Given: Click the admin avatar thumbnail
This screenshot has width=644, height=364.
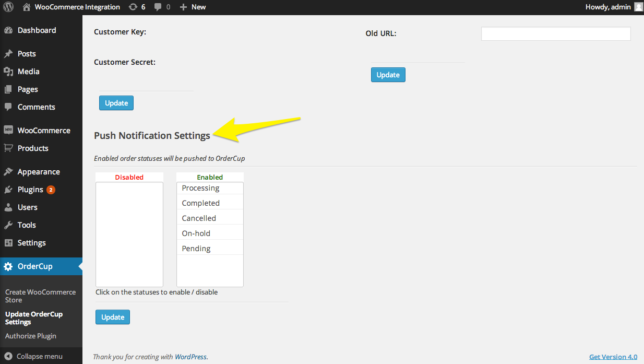Looking at the screenshot, I should pyautogui.click(x=639, y=7).
